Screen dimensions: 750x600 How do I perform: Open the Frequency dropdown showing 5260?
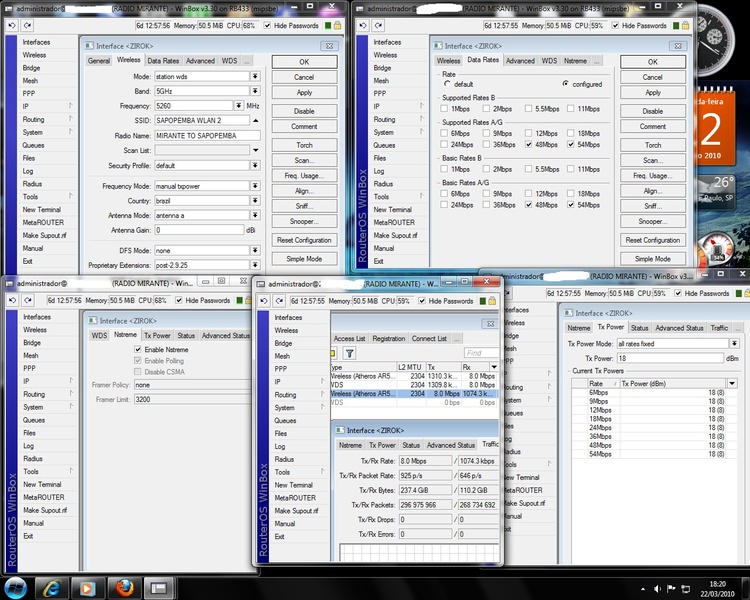point(239,105)
